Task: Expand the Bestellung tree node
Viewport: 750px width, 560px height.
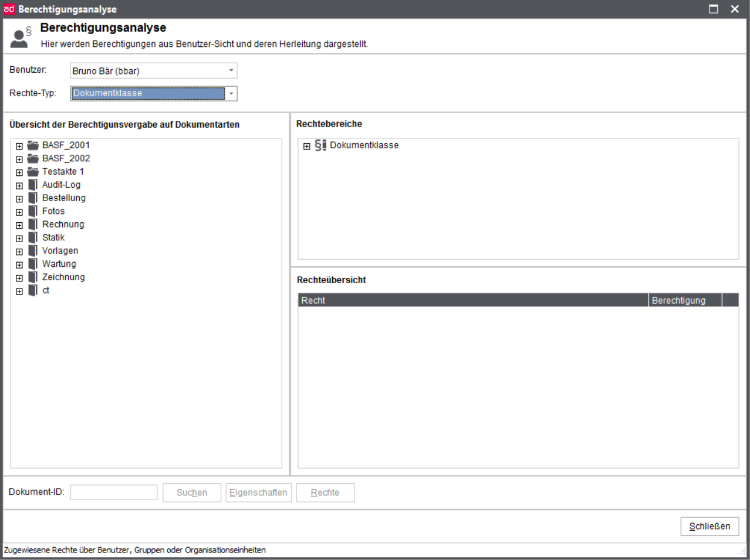Action: tap(19, 199)
